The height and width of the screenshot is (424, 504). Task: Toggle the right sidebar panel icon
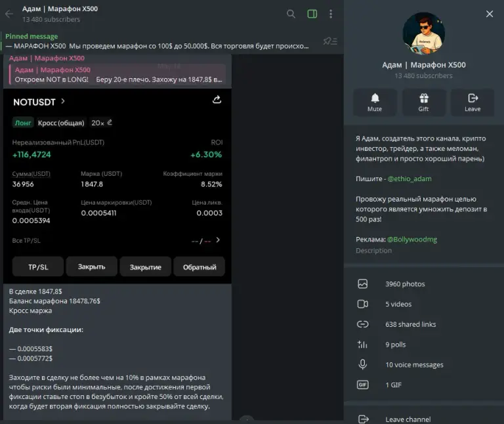click(312, 14)
